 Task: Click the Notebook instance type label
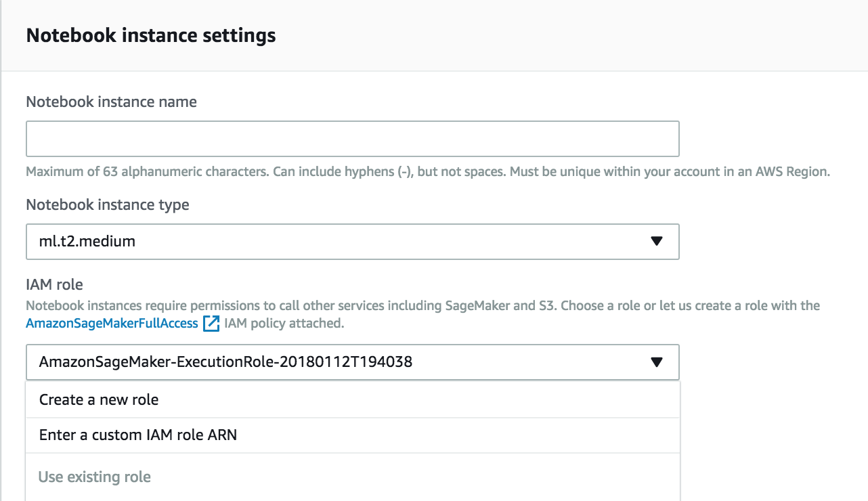click(108, 204)
